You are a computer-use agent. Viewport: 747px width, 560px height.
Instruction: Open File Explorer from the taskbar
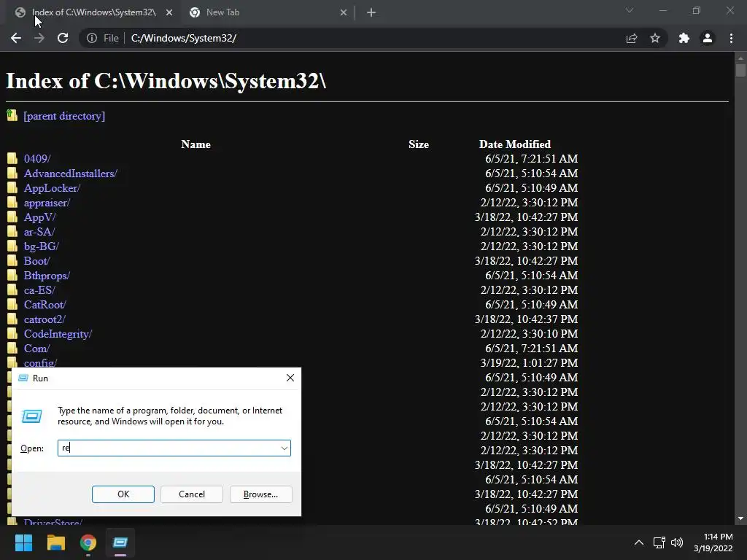tap(55, 542)
